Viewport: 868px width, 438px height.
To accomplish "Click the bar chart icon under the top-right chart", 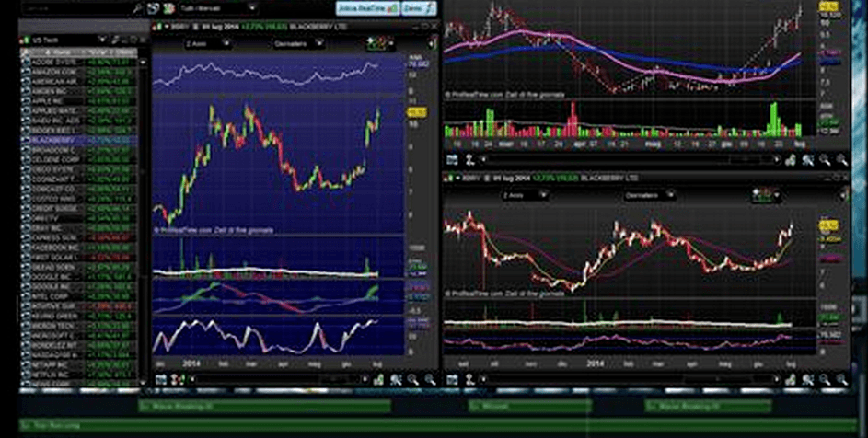I will [791, 160].
